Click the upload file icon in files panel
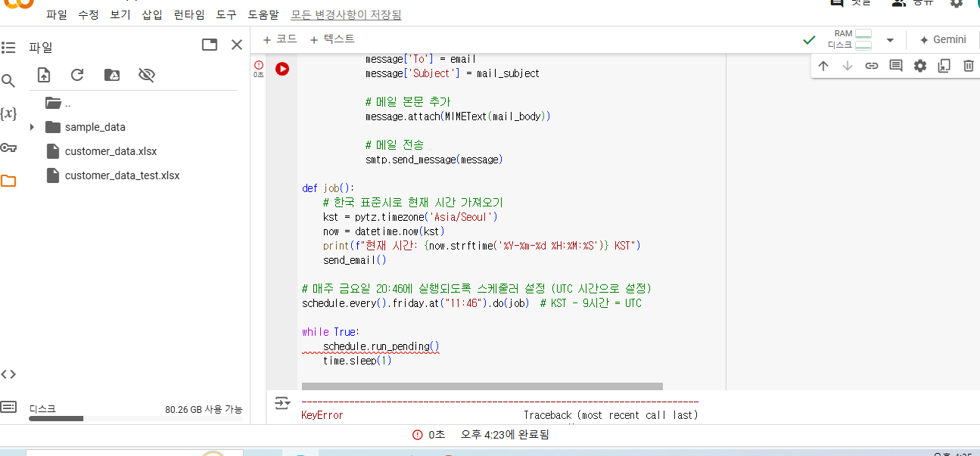Image resolution: width=980 pixels, height=456 pixels. 44,75
